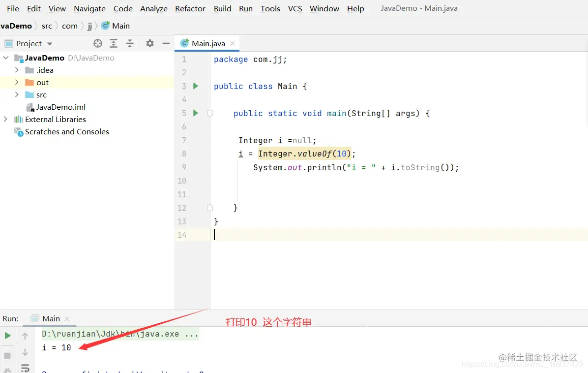Close the Main tab in the Run panel
Screen dimensions: 588x373
click(x=67, y=318)
